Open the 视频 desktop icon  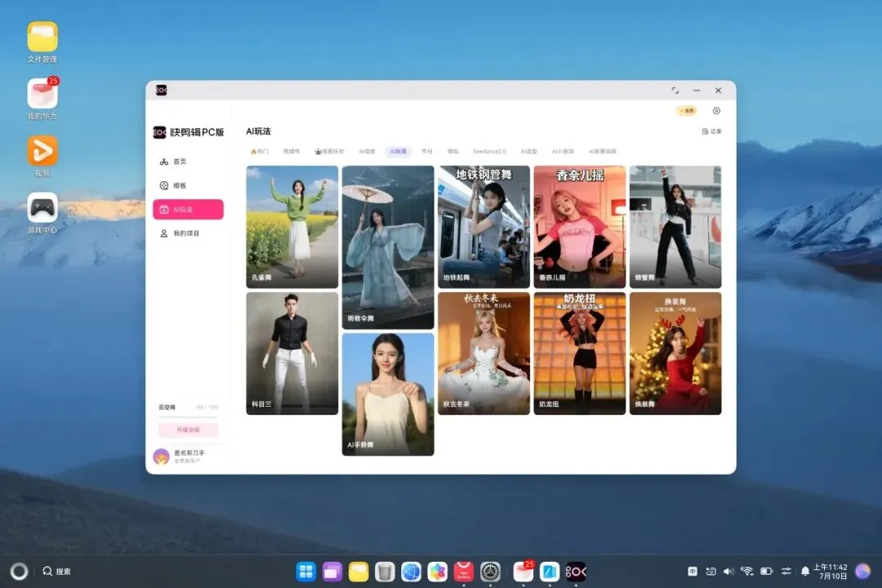42,156
